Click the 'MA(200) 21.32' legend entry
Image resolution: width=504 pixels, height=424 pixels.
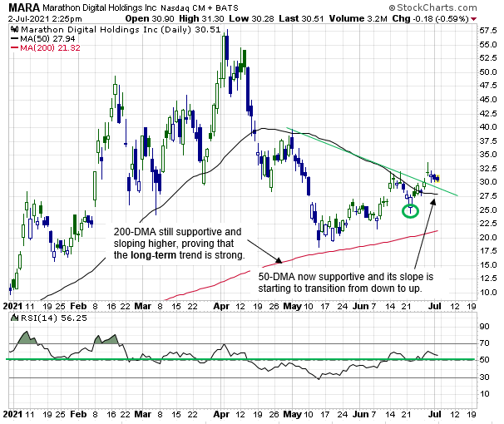coord(50,48)
